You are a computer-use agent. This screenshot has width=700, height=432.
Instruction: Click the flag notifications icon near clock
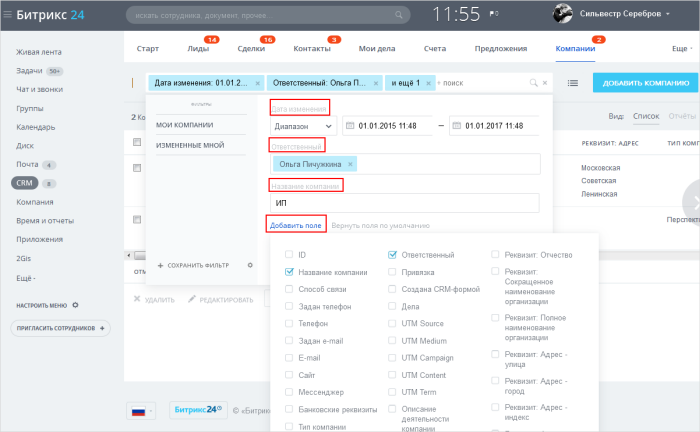pos(494,14)
